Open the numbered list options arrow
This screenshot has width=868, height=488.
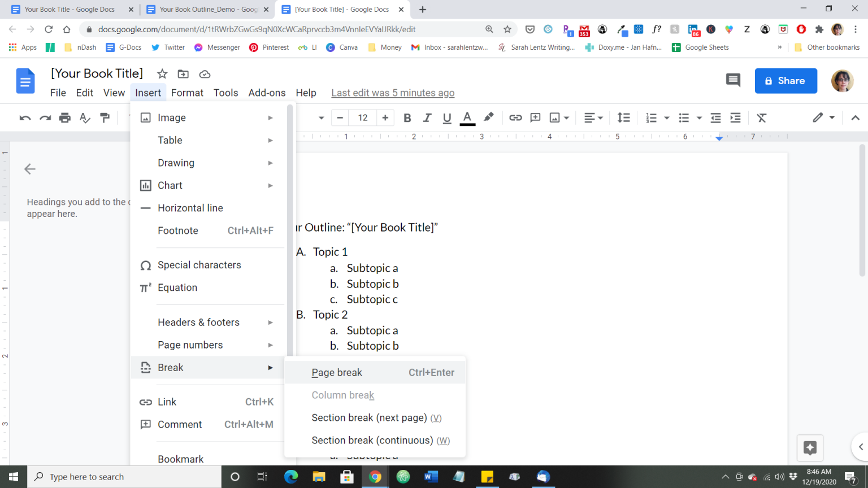pos(667,118)
